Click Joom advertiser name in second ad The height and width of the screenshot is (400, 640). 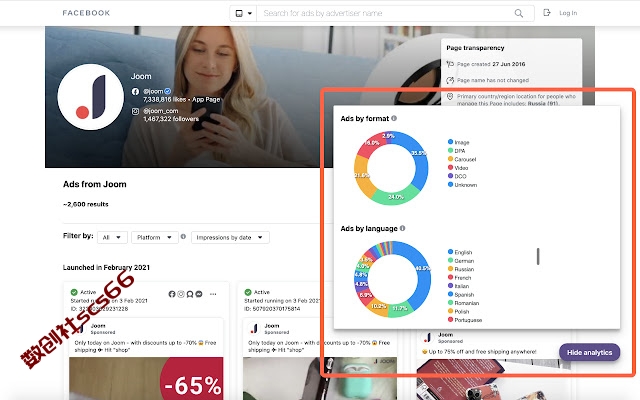point(272,326)
